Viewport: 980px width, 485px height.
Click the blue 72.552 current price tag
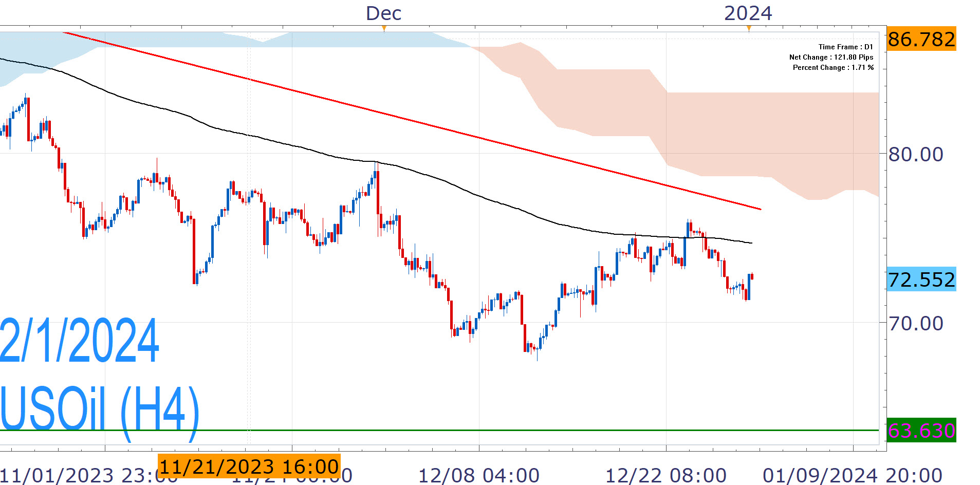(x=921, y=279)
